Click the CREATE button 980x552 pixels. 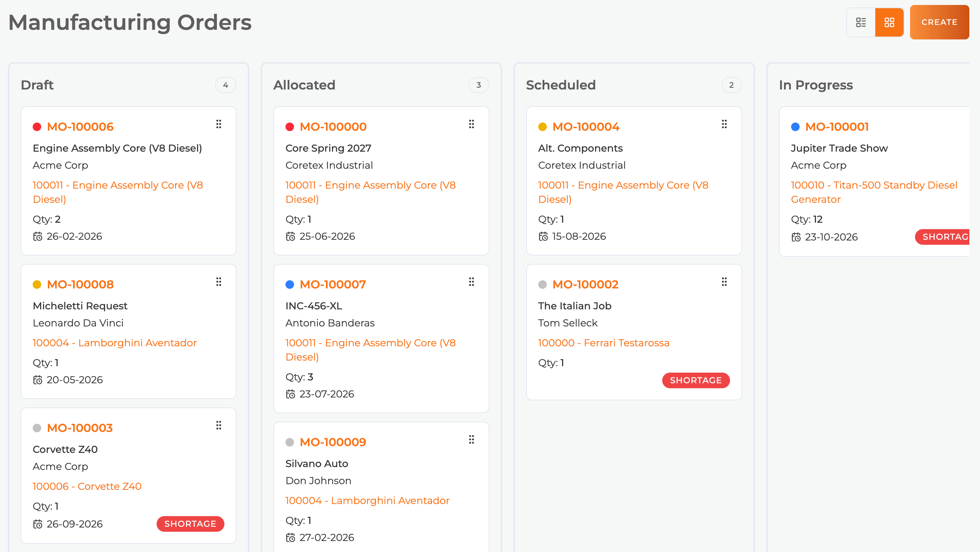tap(939, 22)
